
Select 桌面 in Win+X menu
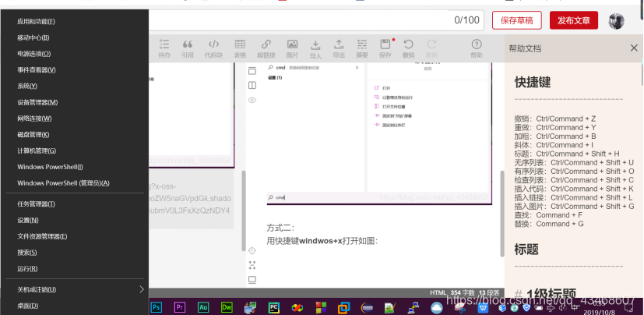(75, 306)
